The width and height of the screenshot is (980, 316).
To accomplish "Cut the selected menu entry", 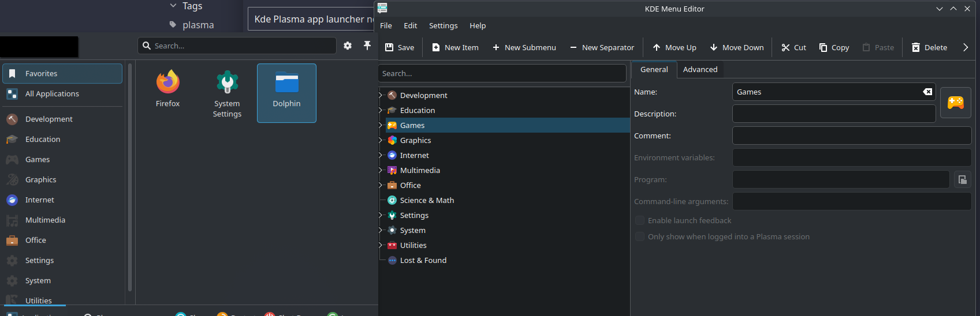I will [793, 47].
